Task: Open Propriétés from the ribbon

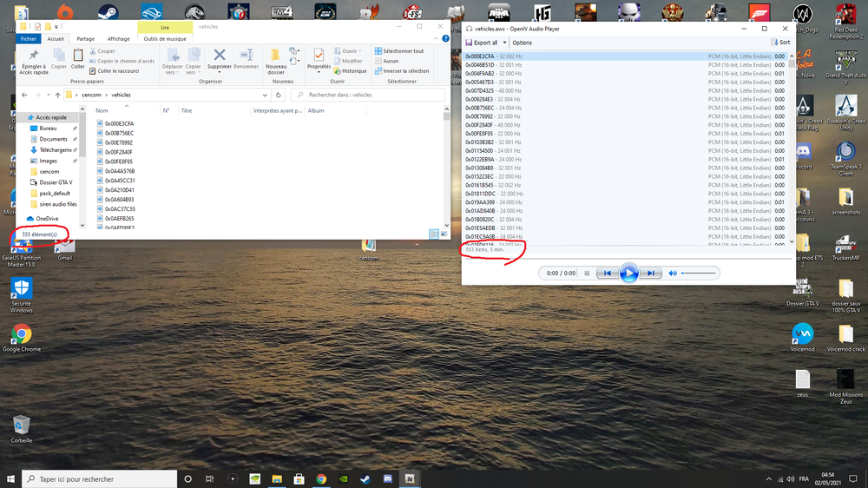Action: click(x=319, y=58)
